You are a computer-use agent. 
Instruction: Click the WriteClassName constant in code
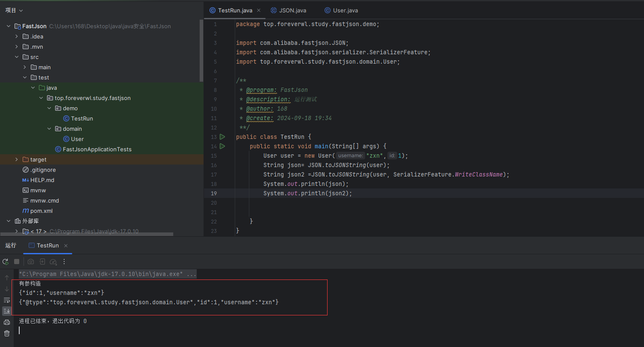pos(479,174)
